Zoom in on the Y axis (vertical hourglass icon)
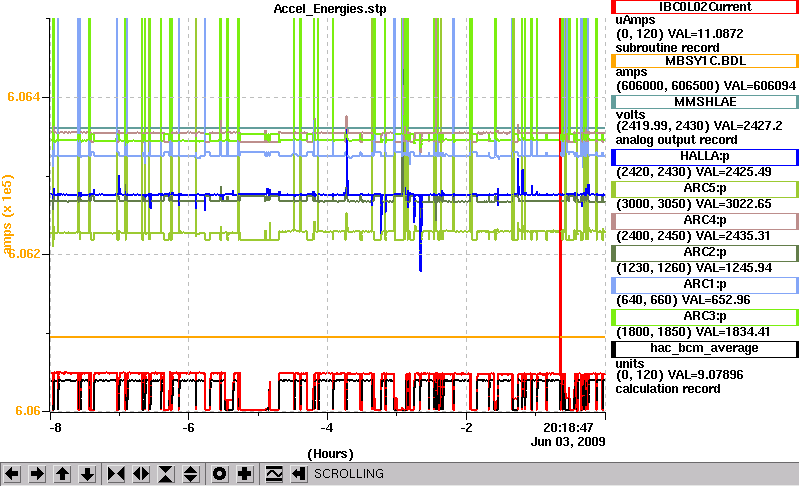Screen dimensions: 799x486 pos(166,474)
